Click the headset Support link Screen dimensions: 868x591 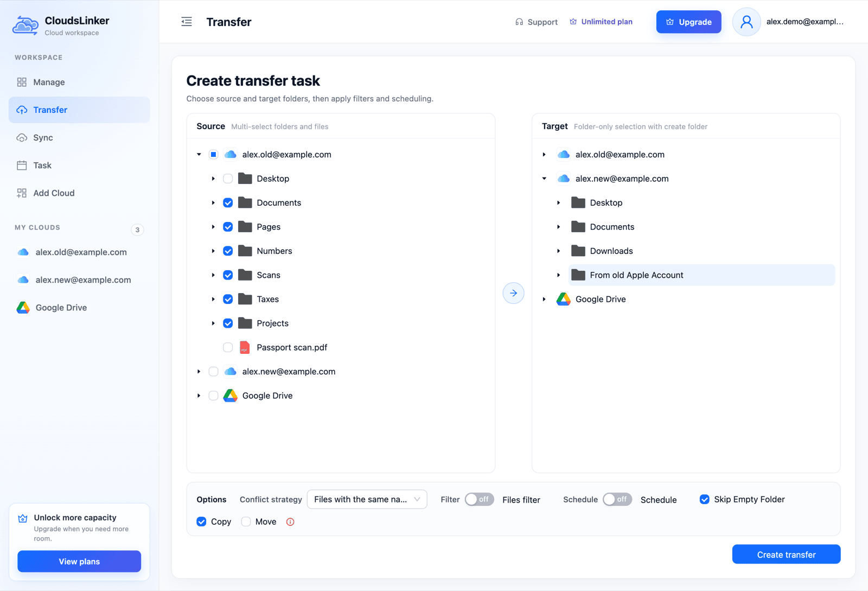pyautogui.click(x=536, y=22)
